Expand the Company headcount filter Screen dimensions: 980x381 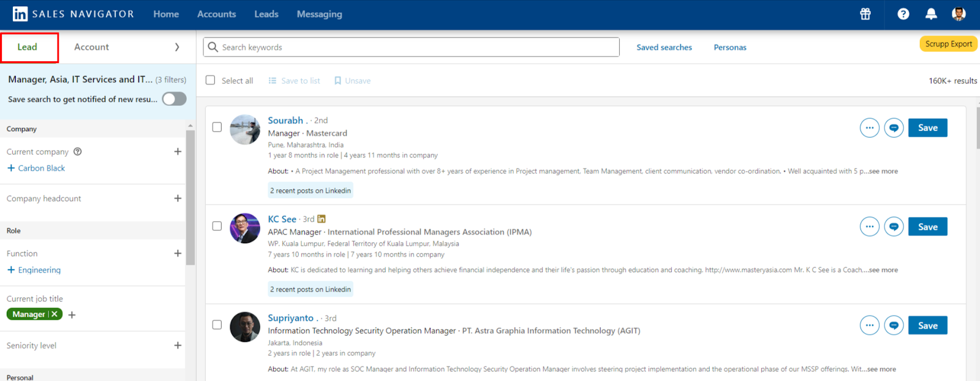[x=178, y=198]
